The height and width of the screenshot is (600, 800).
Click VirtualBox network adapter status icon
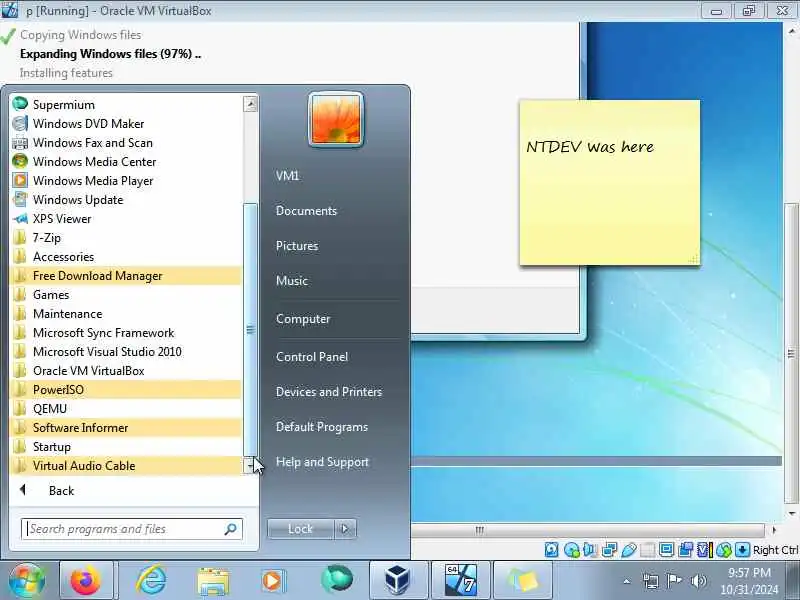[x=609, y=549]
